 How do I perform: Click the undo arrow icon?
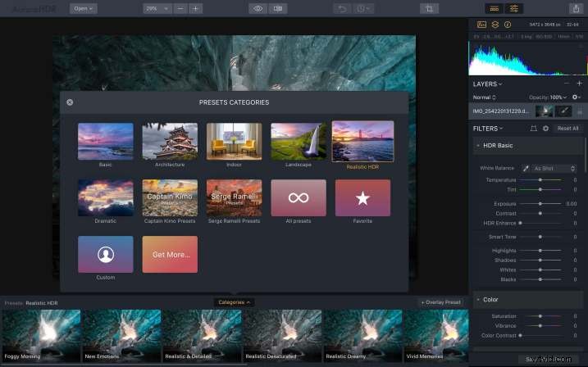click(342, 8)
